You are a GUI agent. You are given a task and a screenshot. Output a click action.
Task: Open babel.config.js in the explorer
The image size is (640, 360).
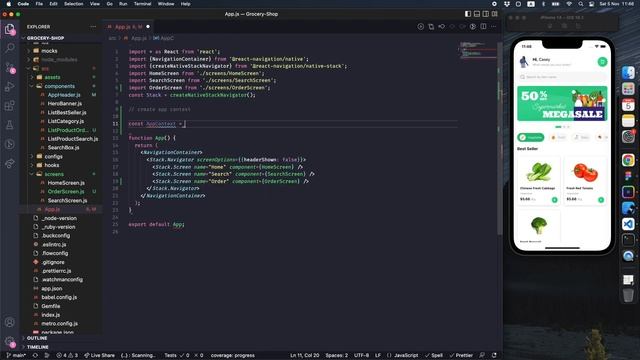pos(59,297)
